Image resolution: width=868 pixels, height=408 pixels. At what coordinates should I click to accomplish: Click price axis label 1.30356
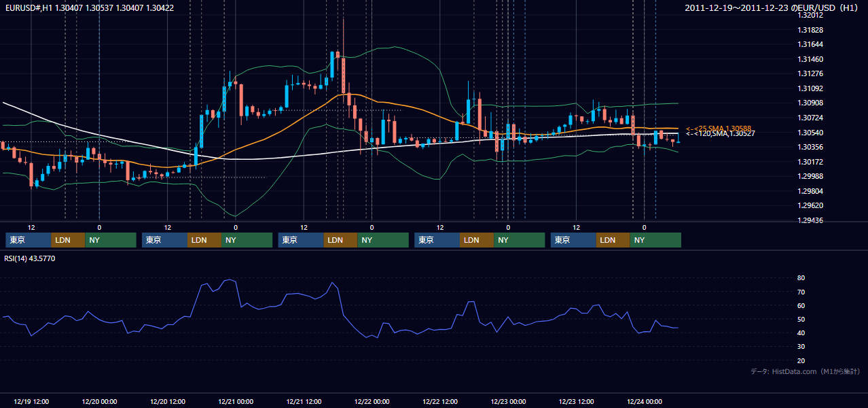(x=810, y=148)
